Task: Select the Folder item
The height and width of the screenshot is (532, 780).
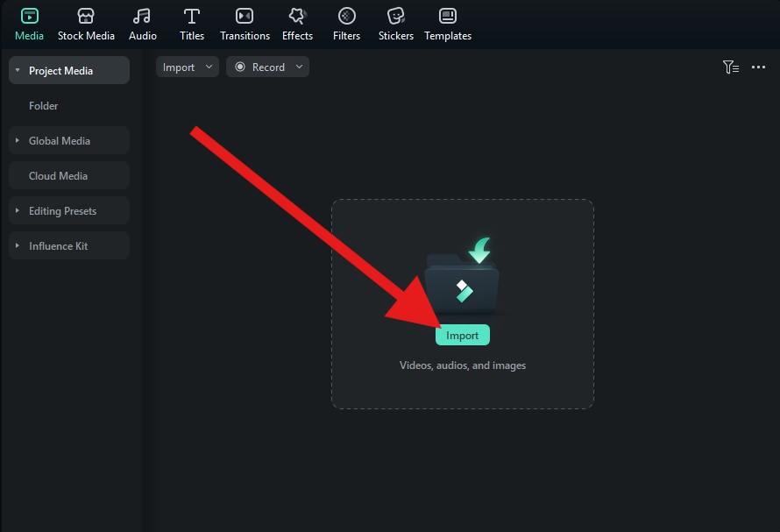Action: coord(43,105)
